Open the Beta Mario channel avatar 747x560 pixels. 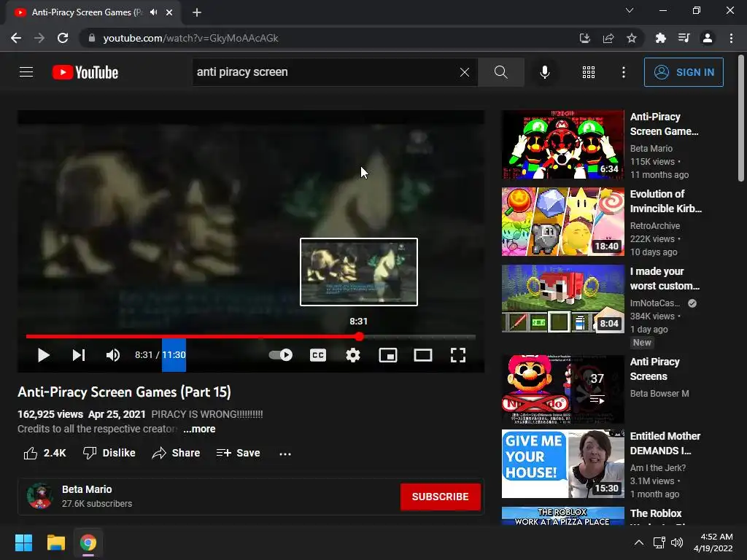point(39,496)
